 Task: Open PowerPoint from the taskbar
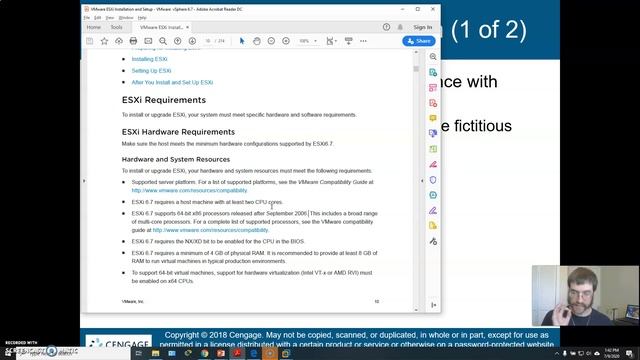coord(221,353)
